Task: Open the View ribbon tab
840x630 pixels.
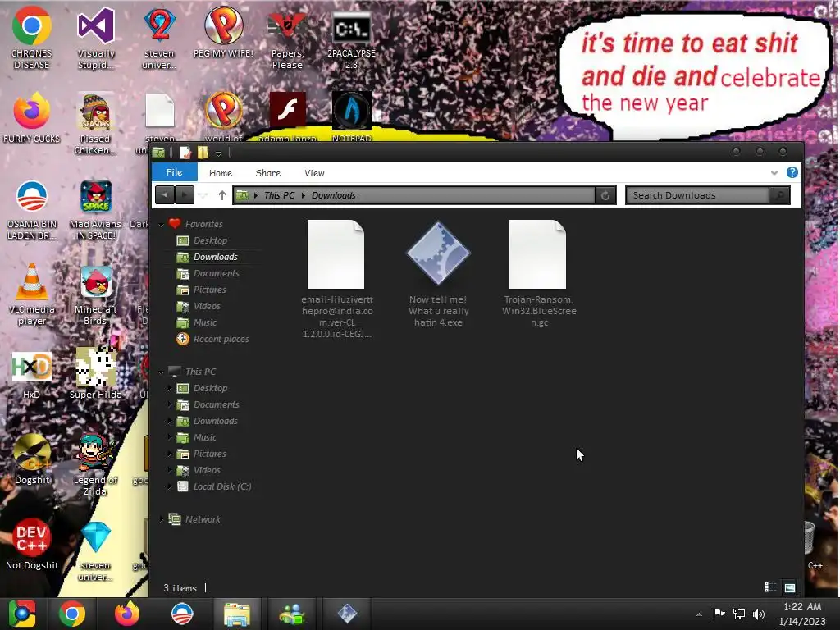Action: (x=314, y=173)
